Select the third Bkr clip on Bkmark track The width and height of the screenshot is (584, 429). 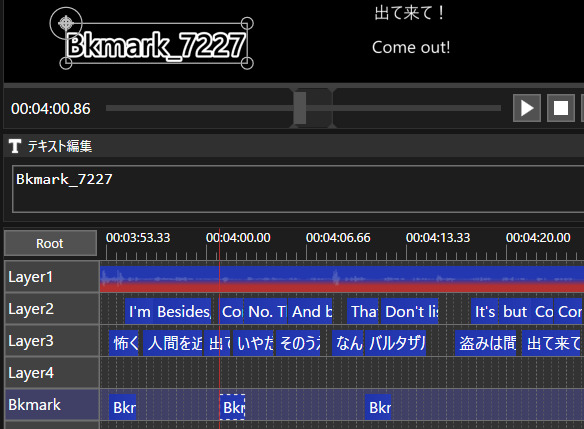pos(378,407)
